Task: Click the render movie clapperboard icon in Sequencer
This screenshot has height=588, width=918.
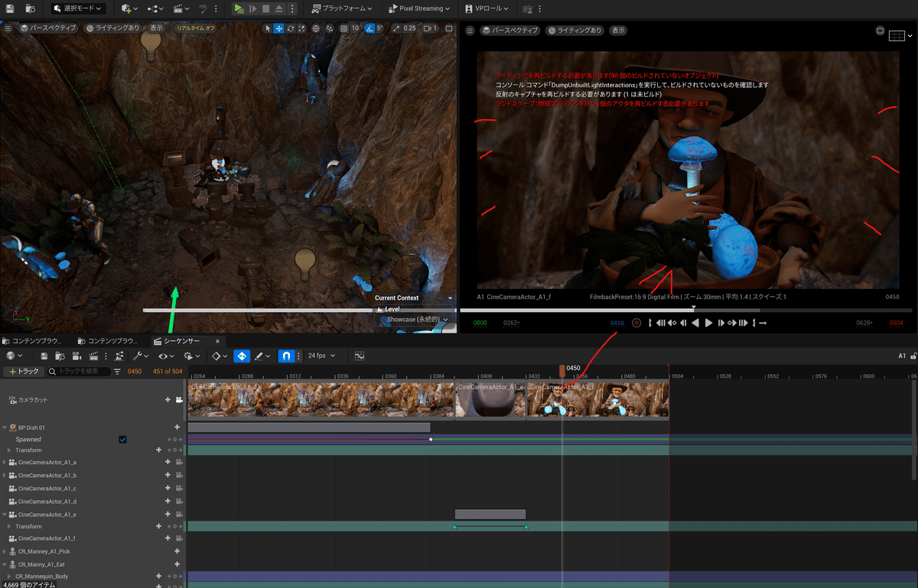Action: pos(94,356)
